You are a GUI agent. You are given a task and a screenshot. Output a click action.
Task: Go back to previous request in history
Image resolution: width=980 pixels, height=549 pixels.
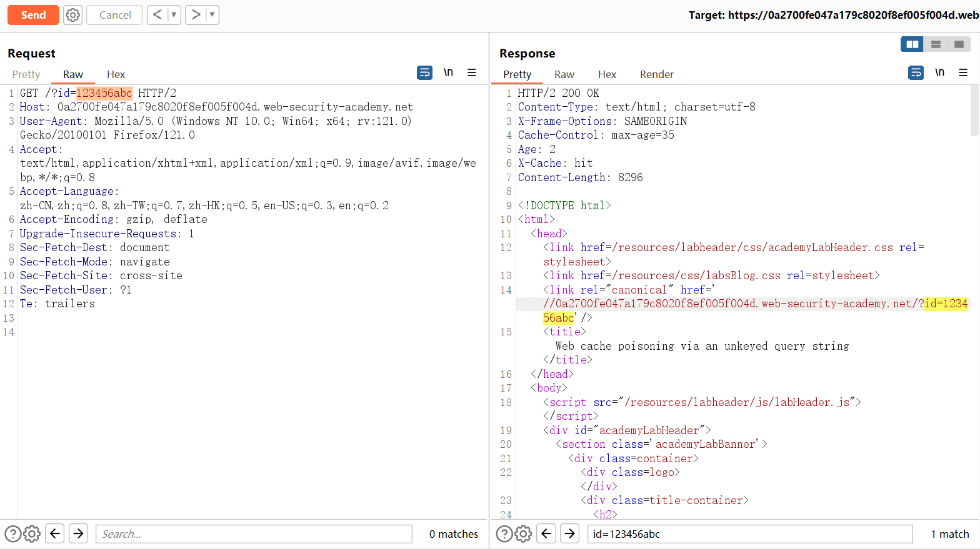157,14
